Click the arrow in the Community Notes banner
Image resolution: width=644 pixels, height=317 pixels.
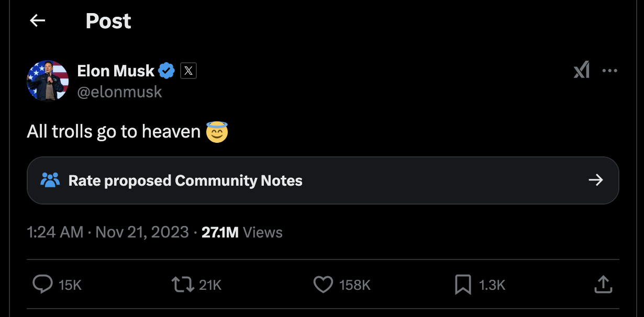[x=596, y=180]
